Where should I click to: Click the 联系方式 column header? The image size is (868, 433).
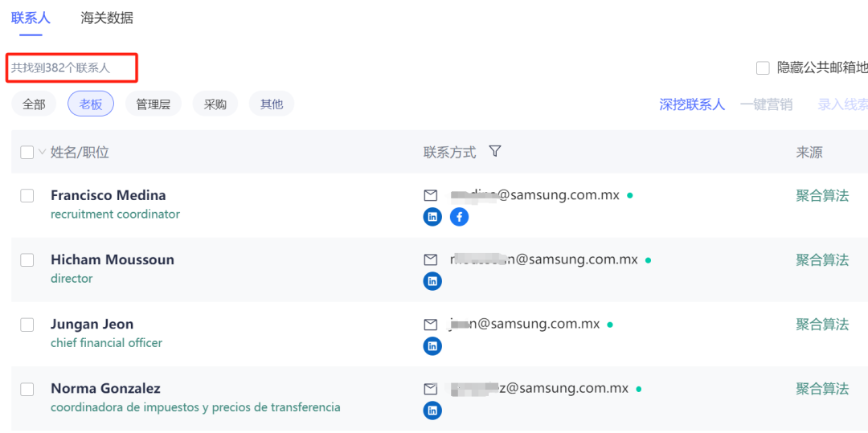click(449, 152)
